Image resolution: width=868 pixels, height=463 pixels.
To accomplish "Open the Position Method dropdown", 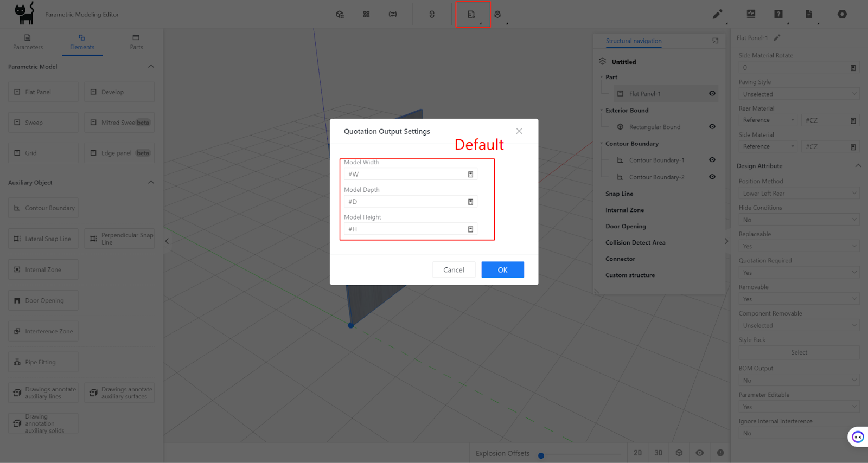I will click(x=799, y=194).
